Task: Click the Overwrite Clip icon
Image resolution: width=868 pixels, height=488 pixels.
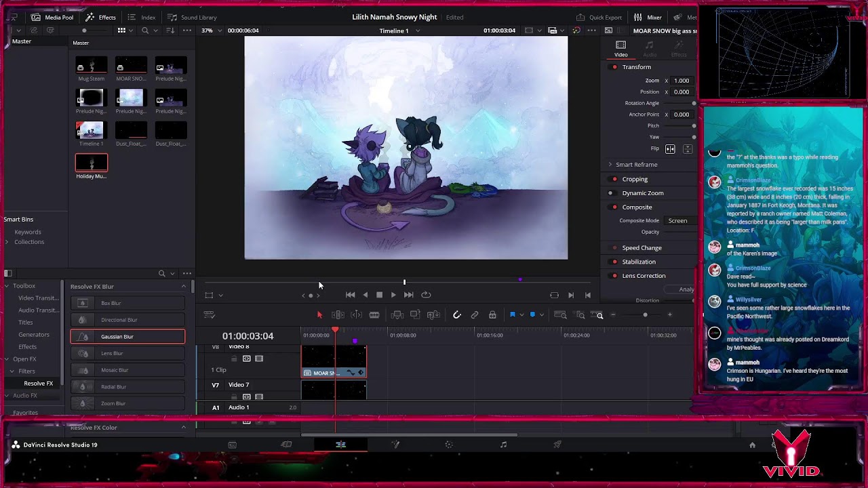Action: (x=415, y=314)
